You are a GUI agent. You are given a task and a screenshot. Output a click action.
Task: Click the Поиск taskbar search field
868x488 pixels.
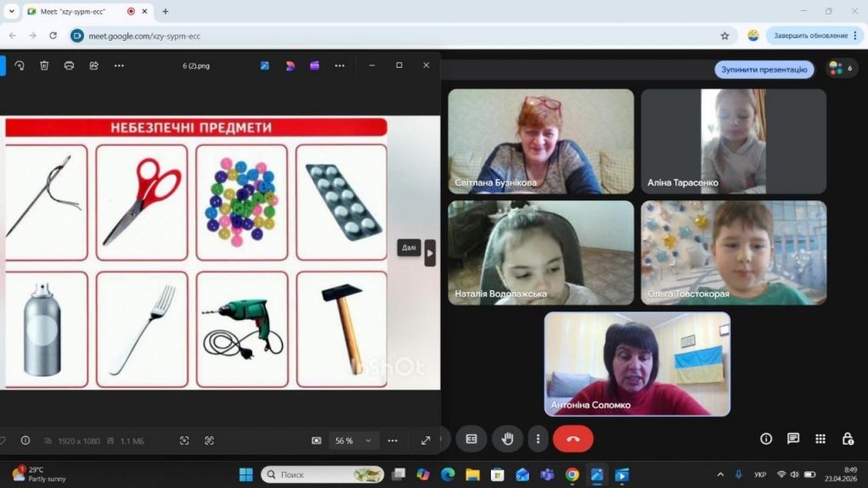[322, 474]
